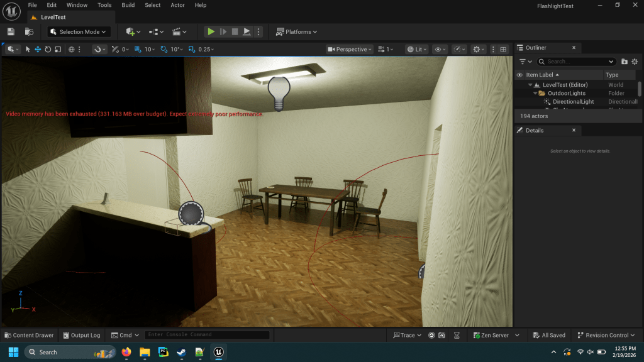The image size is (644, 362).
Task: Open the Perspective viewport dropdown
Action: pyautogui.click(x=350, y=49)
